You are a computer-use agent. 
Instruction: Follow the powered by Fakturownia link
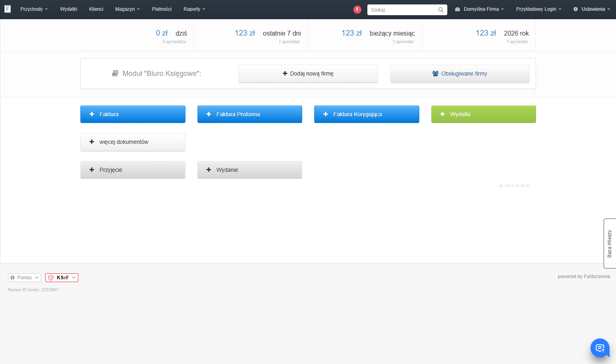click(x=584, y=276)
